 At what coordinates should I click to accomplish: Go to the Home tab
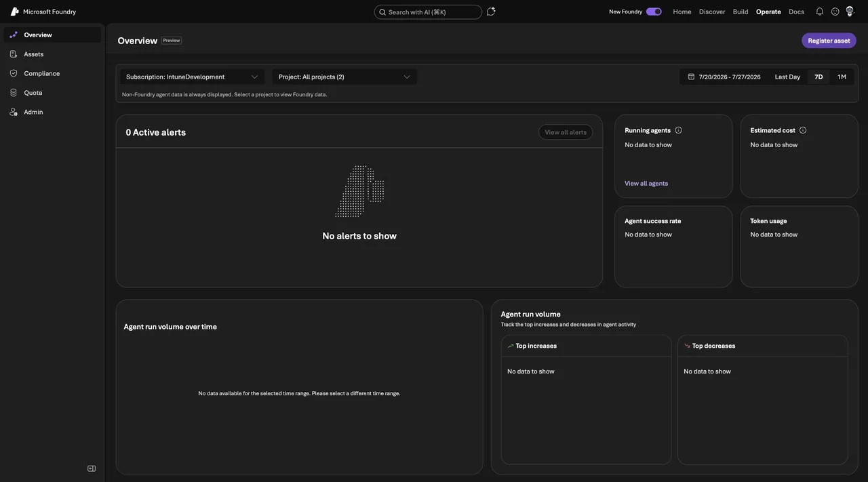pos(682,12)
